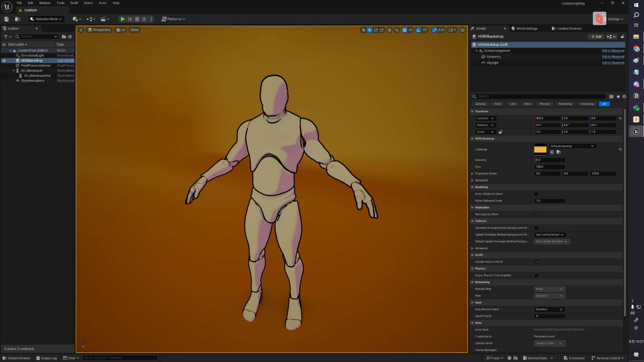
Task: Toggle scale lock ratio icon
Action: coord(500,132)
